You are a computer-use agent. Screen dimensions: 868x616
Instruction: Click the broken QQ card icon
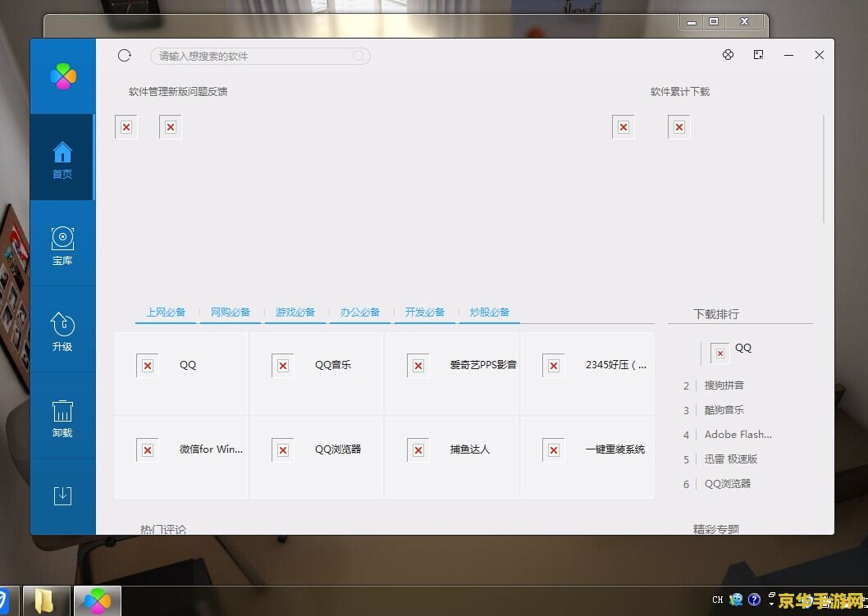pyautogui.click(x=147, y=365)
